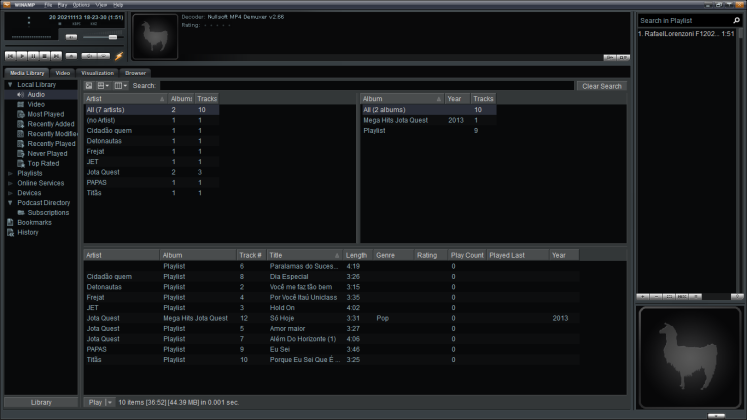
Task: Collapse the Podcast Directory tree node
Action: click(x=10, y=202)
